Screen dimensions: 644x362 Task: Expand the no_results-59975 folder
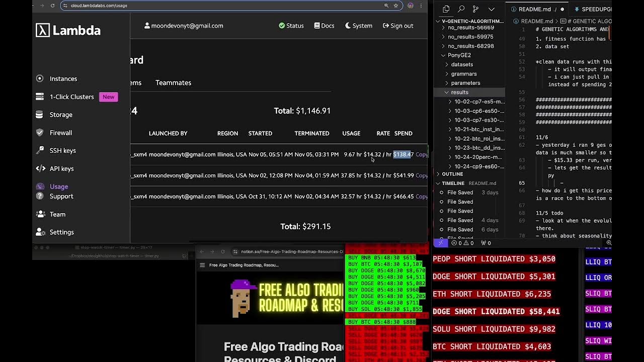pos(470,37)
